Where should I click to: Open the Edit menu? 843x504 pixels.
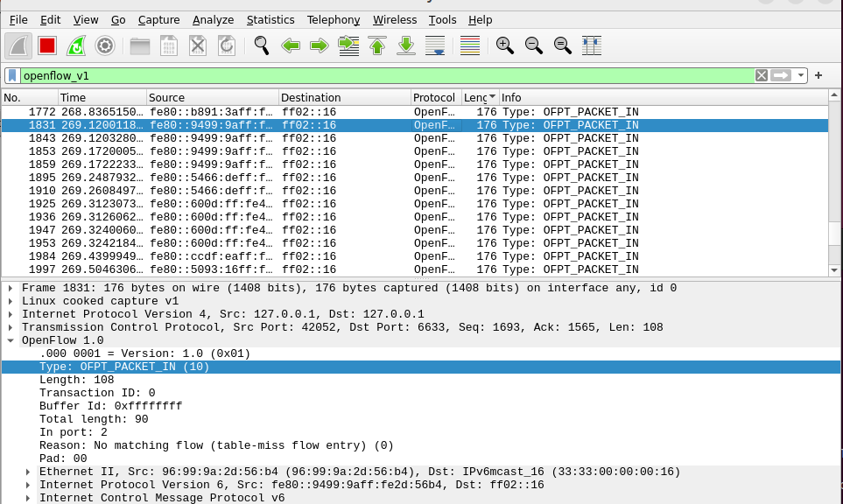[50, 20]
